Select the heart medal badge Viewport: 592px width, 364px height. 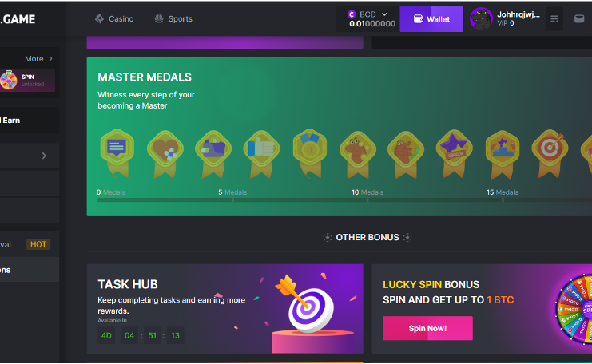click(x=165, y=153)
